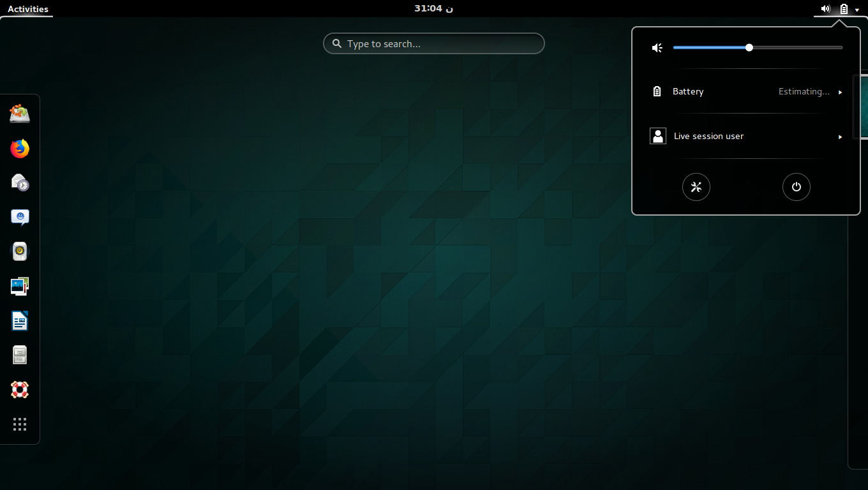This screenshot has height=490, width=868.
Task: Collapse the system status menu arrow
Action: [x=856, y=9]
